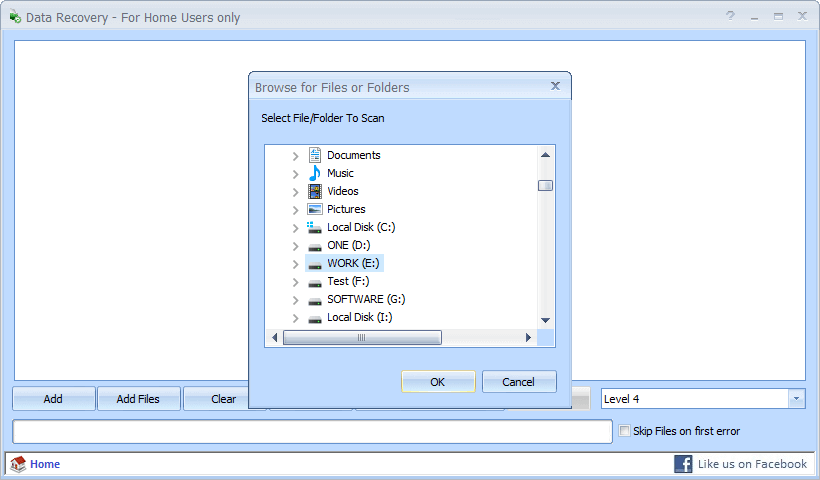Viewport: 820px width, 480px height.
Task: Click the Pictures folder icon
Action: click(x=315, y=209)
